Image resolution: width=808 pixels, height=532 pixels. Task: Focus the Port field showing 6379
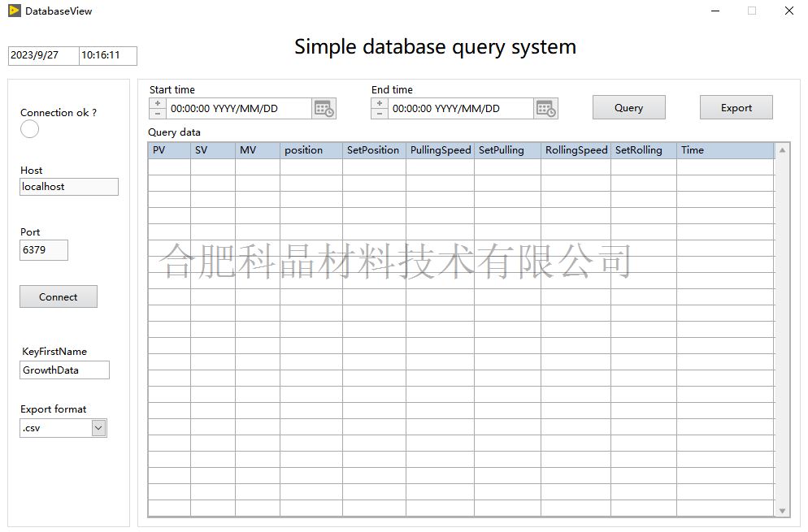point(44,250)
